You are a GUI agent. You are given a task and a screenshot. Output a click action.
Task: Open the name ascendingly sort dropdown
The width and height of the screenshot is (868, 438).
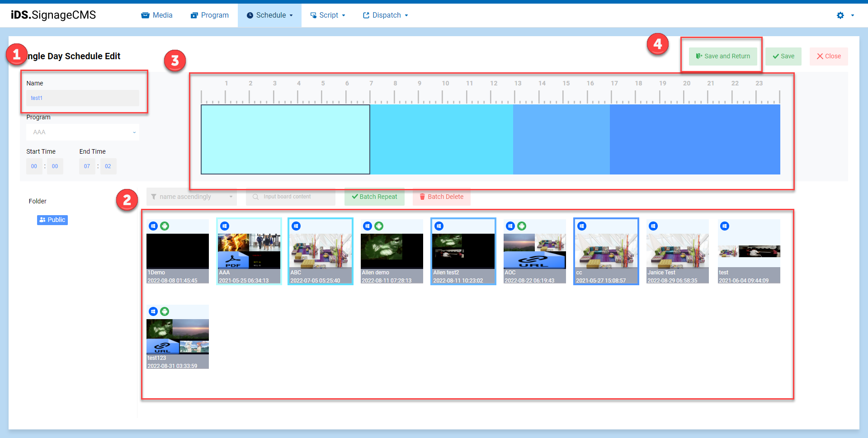click(x=192, y=197)
